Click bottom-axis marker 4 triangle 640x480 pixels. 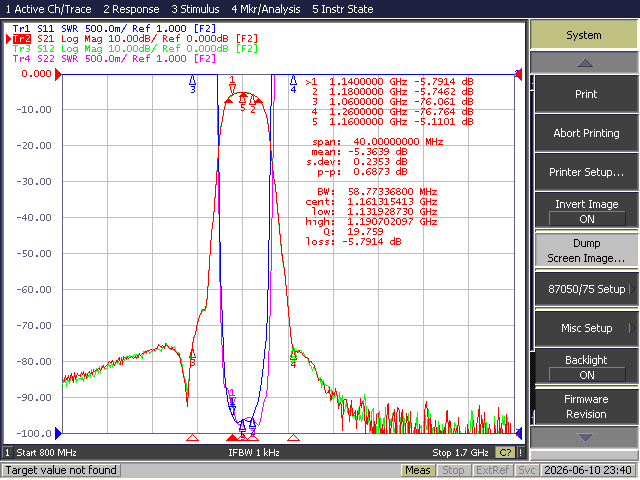[293, 438]
